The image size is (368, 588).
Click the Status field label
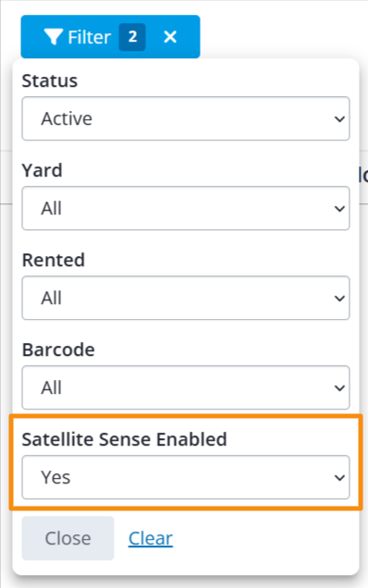coord(50,80)
